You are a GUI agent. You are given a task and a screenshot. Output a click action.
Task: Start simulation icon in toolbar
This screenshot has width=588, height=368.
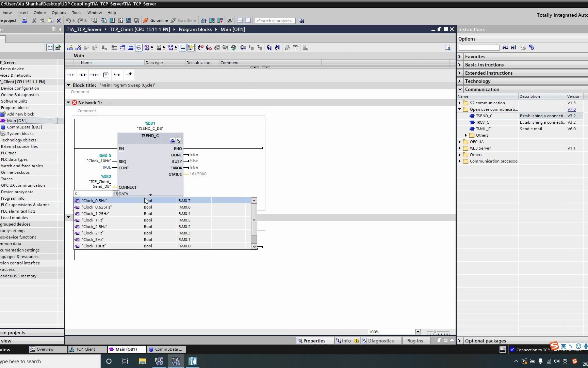129,20
